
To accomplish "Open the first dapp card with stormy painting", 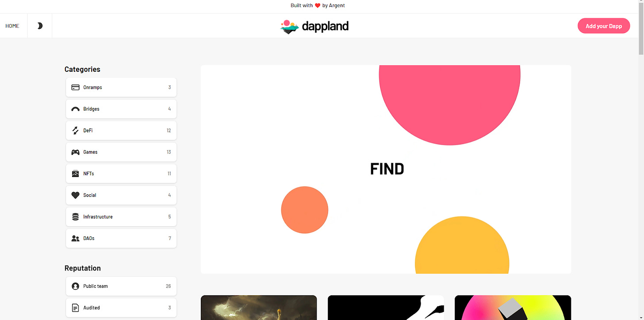I will pyautogui.click(x=259, y=308).
